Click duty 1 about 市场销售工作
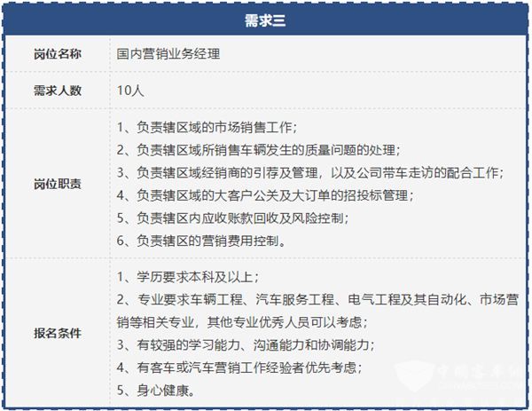Screen dimensions: 532x411 [x=207, y=126]
